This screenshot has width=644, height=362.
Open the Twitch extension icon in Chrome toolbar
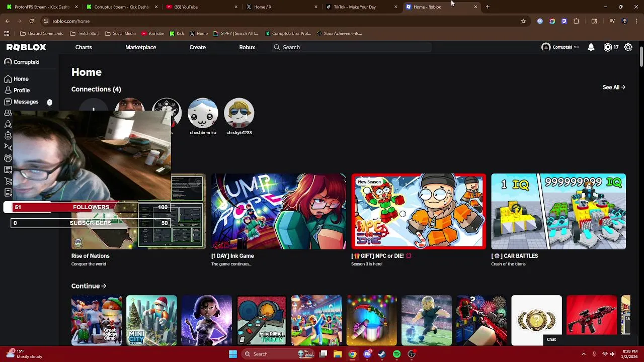coord(564,21)
